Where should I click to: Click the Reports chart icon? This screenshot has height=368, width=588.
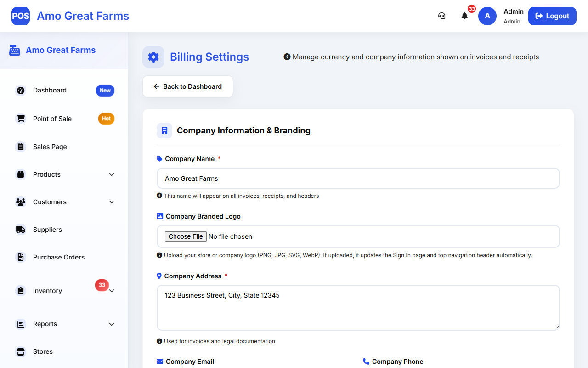pos(21,324)
